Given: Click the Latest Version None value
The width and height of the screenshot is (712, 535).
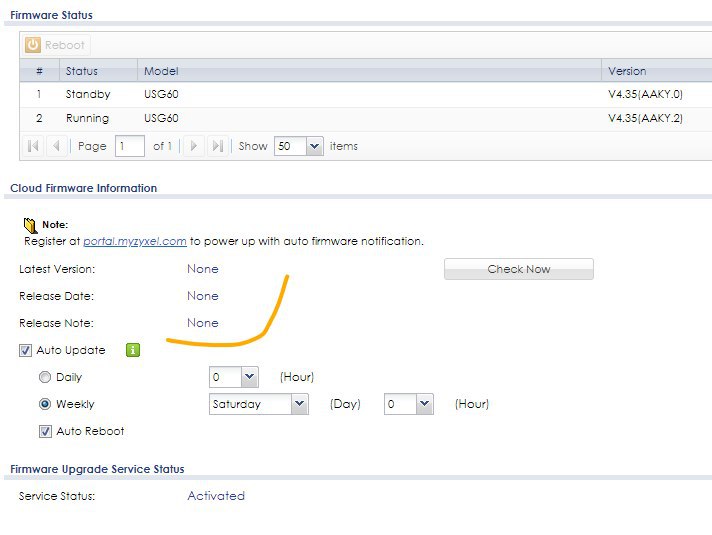Looking at the screenshot, I should (203, 269).
